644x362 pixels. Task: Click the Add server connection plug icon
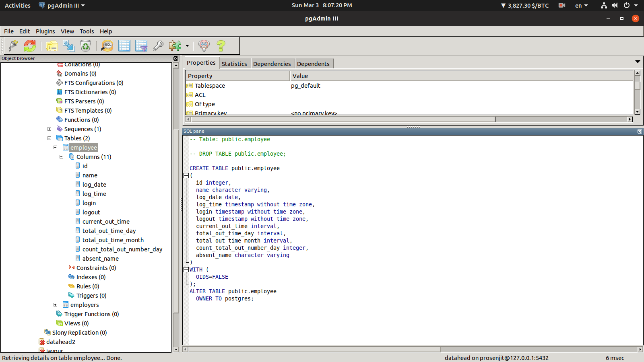13,46
